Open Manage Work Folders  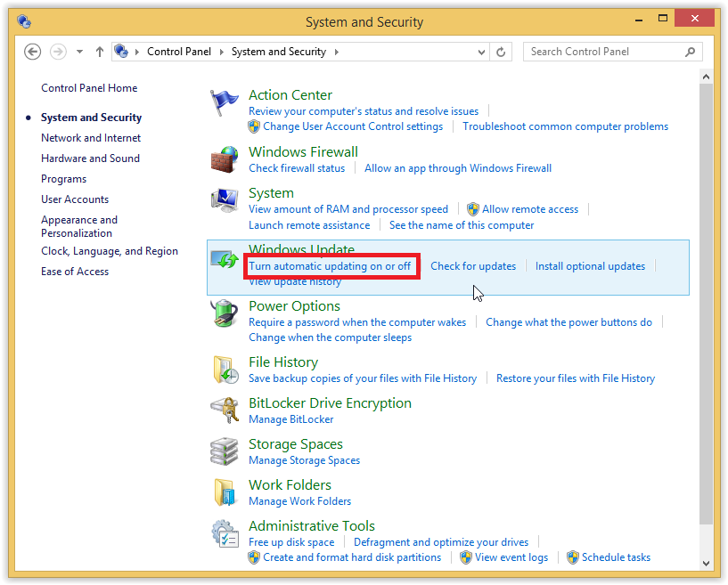300,501
